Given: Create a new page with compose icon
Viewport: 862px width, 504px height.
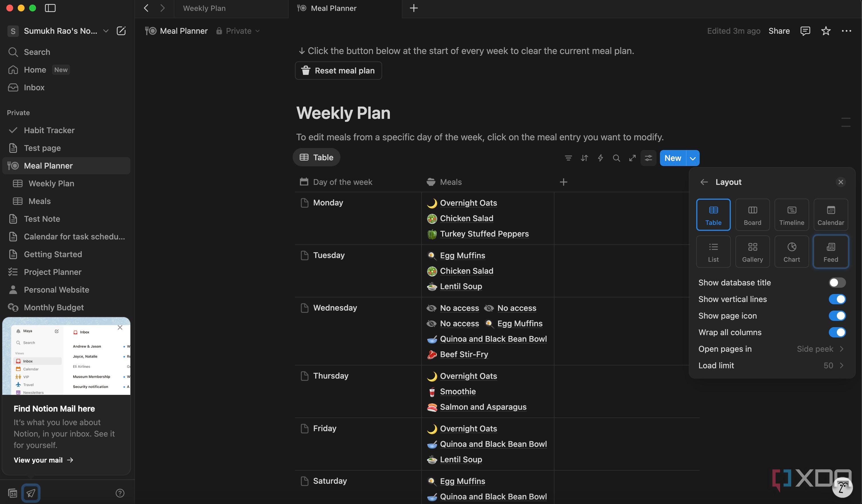Looking at the screenshot, I should pyautogui.click(x=121, y=31).
